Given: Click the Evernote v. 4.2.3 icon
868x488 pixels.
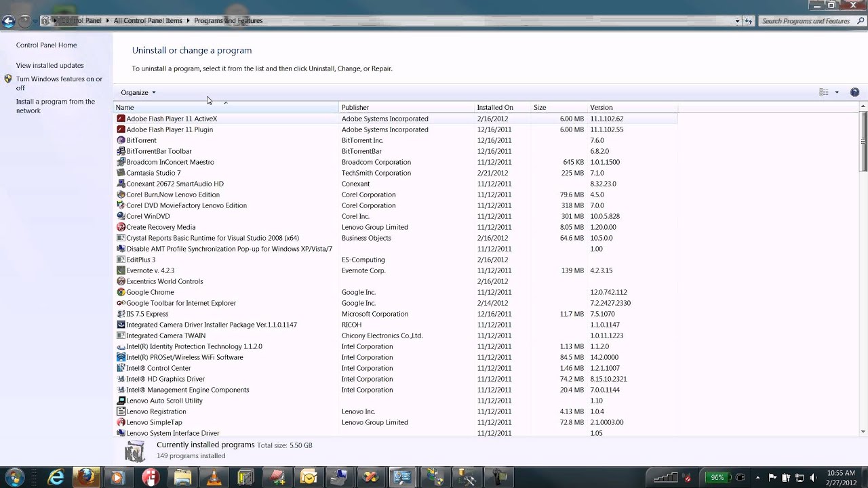Looking at the screenshot, I should tap(121, 270).
